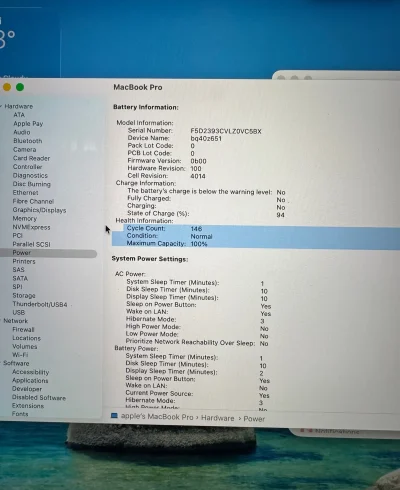Click Hardware in the path bar

click(218, 418)
